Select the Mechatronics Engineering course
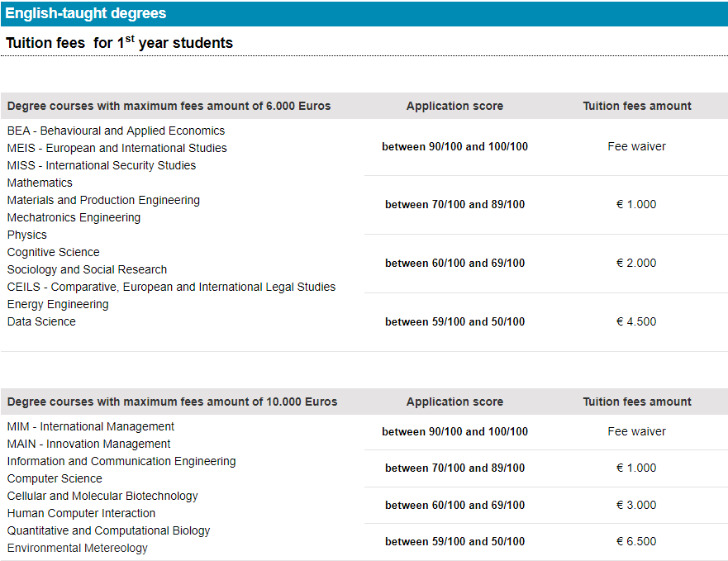The height and width of the screenshot is (561, 728). 74,217
